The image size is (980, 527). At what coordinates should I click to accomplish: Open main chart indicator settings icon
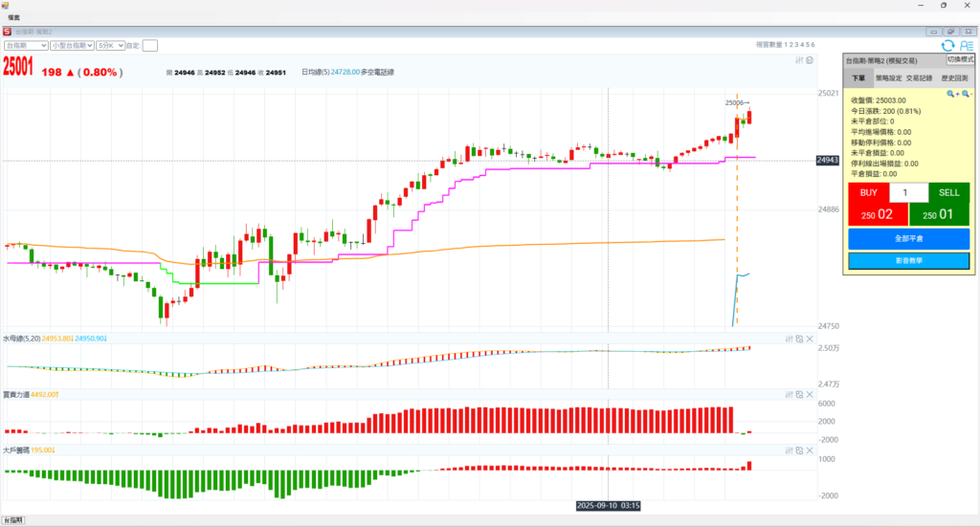799,60
